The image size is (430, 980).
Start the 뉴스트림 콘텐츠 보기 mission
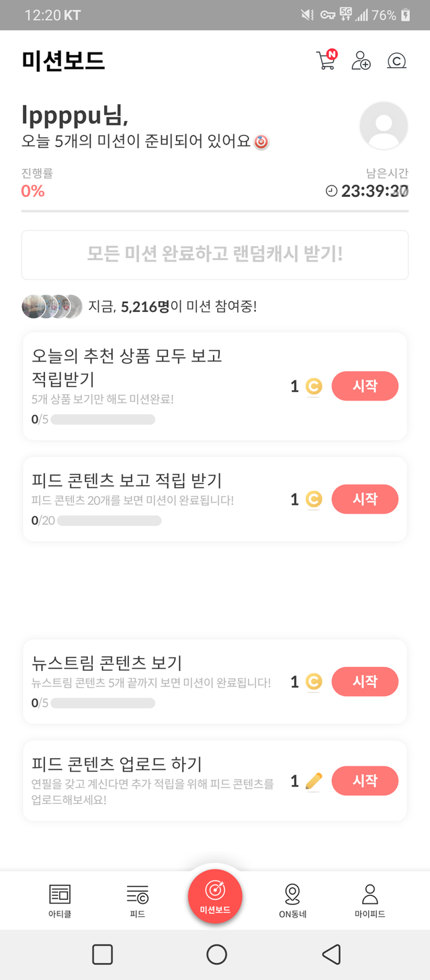point(365,682)
